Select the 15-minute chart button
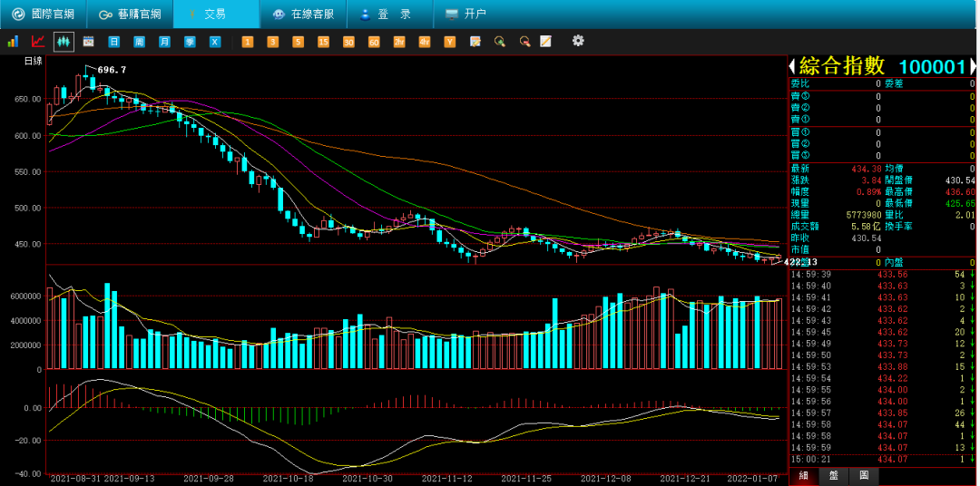Viewport: 980px width, 486px height. (x=323, y=42)
